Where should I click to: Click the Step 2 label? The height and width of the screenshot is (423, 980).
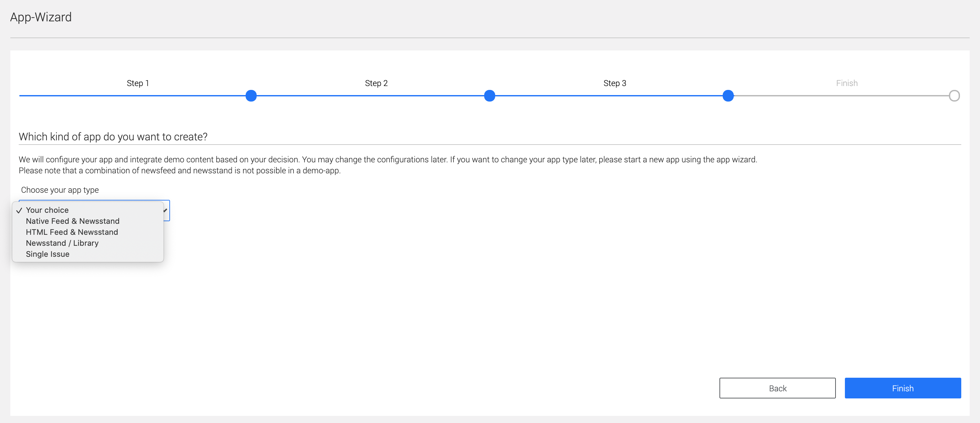pyautogui.click(x=376, y=83)
